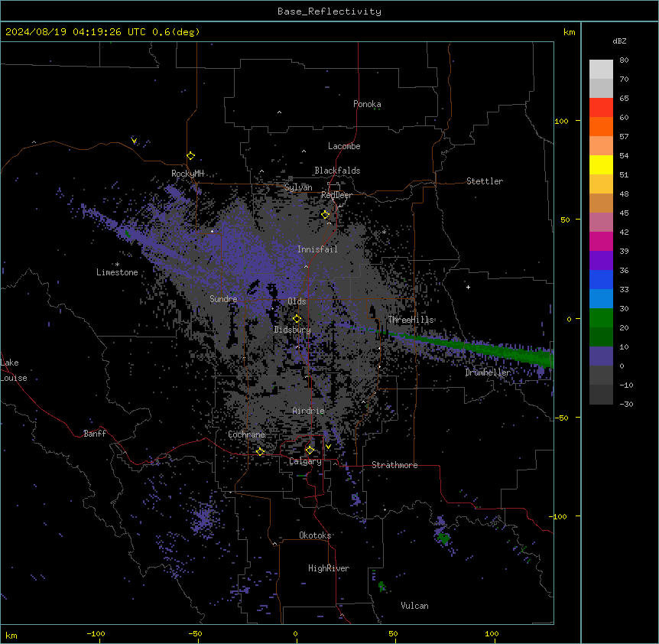
Task: Select the yellow diamond marker below Cochrane
Action: coord(260,452)
